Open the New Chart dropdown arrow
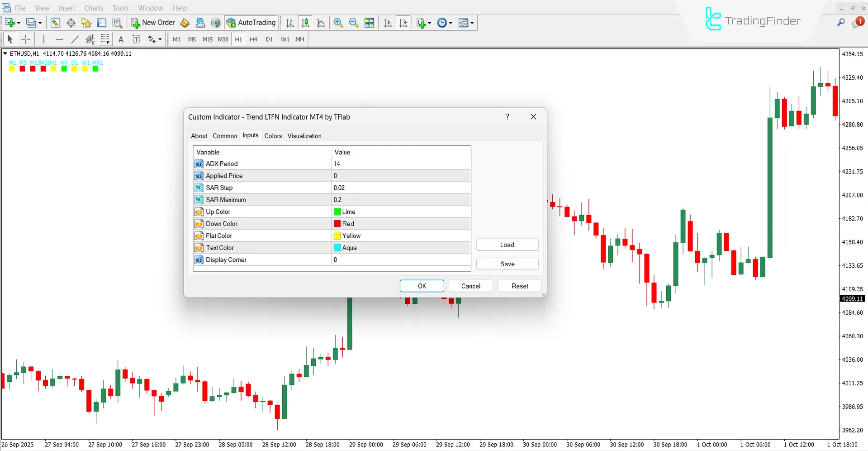Viewport: 868px width, 451px height. click(19, 23)
